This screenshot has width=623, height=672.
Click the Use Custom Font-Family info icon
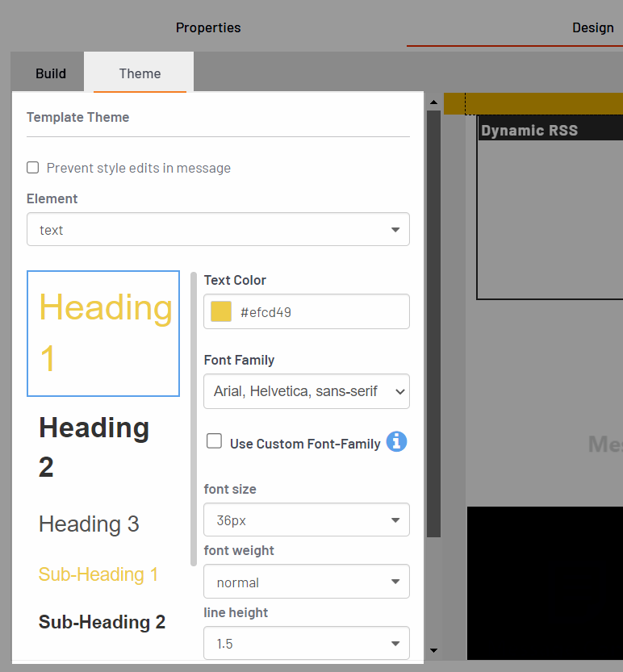click(x=396, y=442)
